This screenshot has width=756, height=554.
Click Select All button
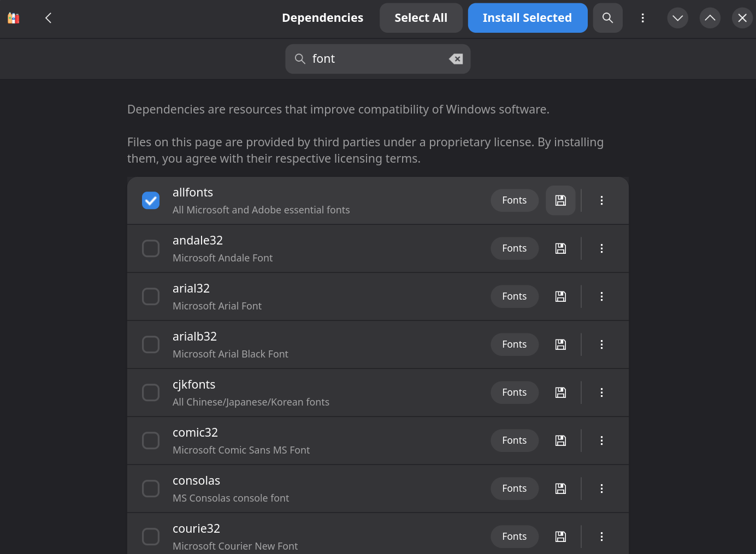(x=421, y=18)
